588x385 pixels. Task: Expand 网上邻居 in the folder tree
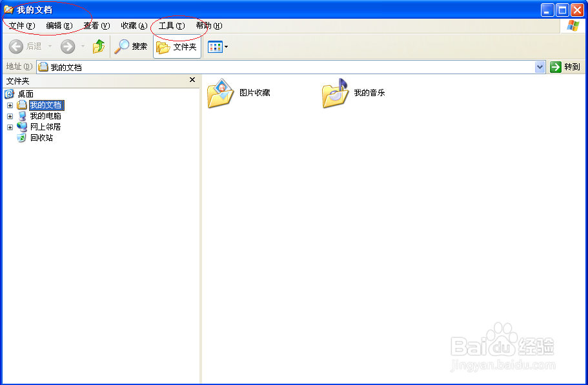point(10,126)
